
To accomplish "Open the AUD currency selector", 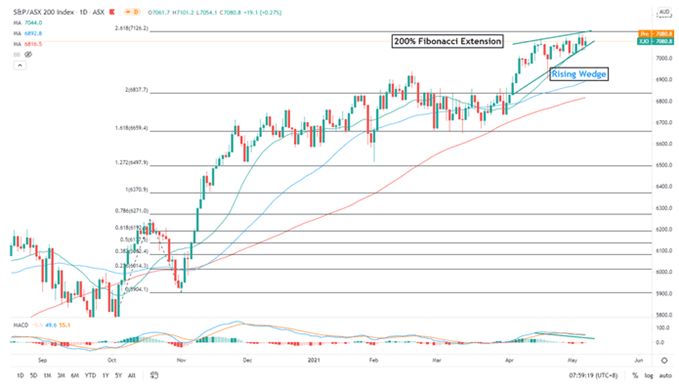I will [664, 12].
